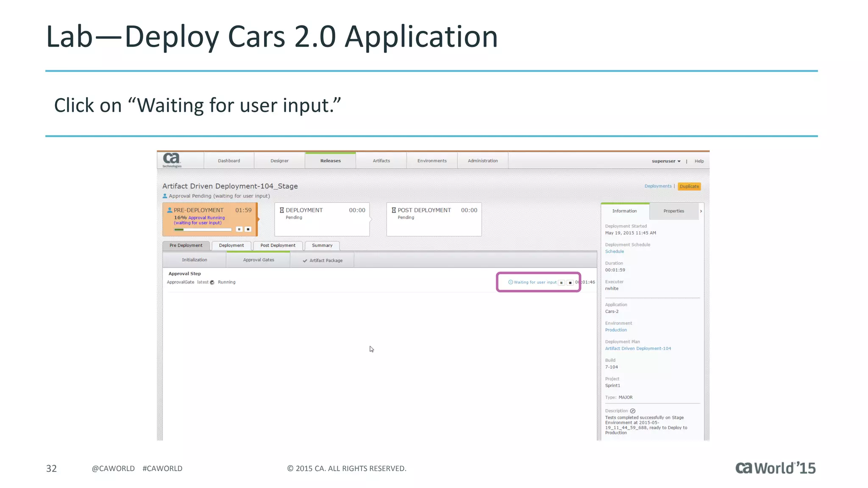
Task: Switch to the Post Deployment tab
Action: pyautogui.click(x=278, y=245)
